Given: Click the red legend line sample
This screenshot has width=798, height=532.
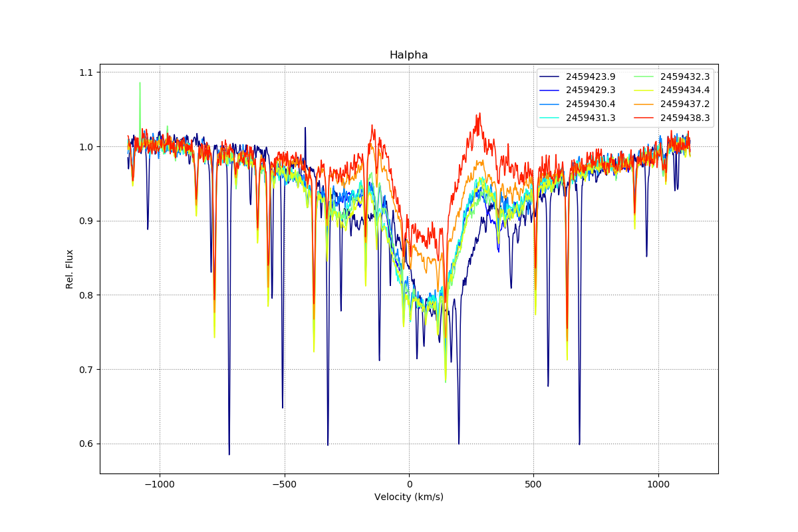Looking at the screenshot, I should (645, 118).
